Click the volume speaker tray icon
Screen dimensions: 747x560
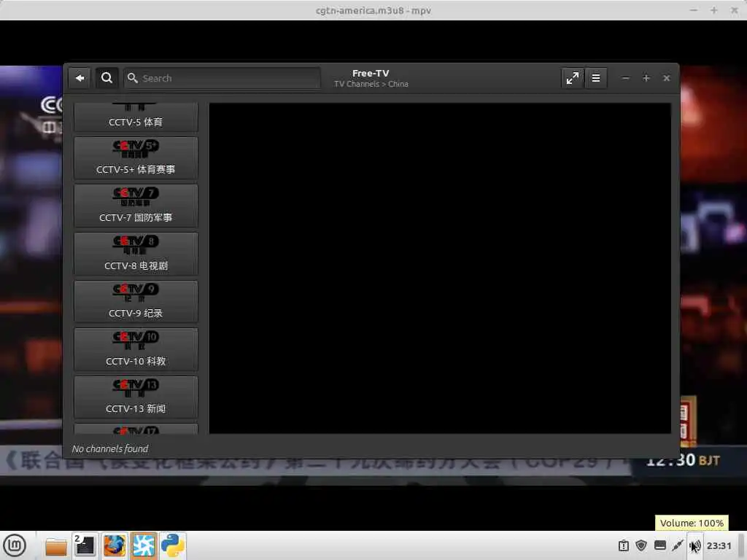pos(695,545)
